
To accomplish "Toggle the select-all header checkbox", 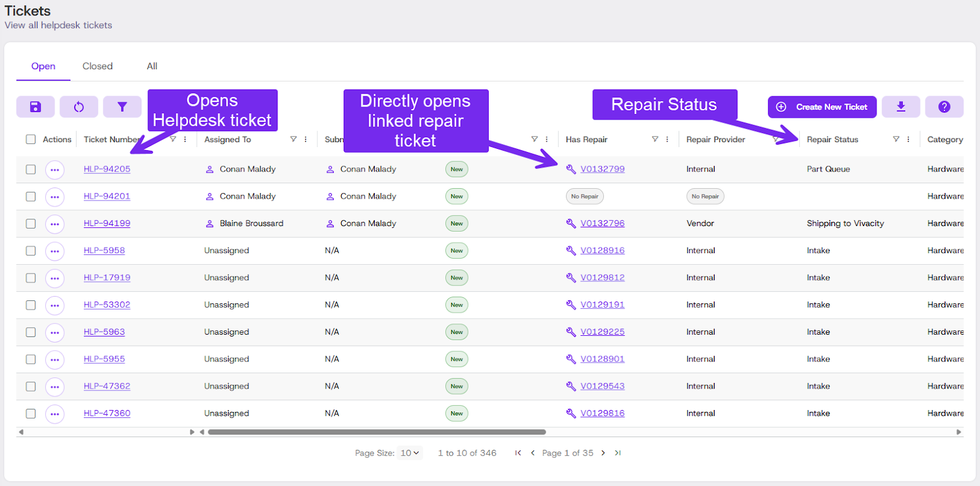I will click(x=31, y=139).
